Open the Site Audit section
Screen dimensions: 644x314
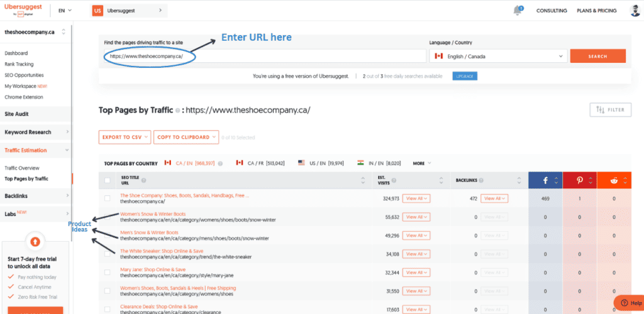tap(36, 114)
